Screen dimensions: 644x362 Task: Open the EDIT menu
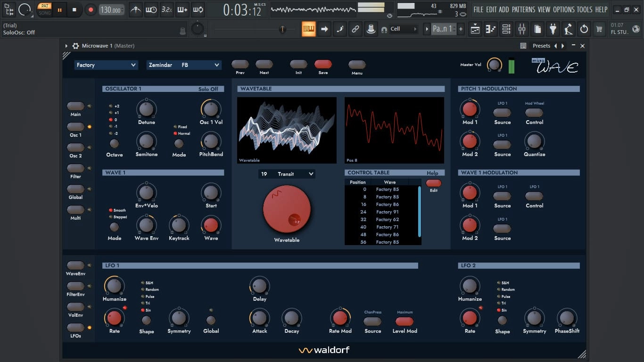491,9
